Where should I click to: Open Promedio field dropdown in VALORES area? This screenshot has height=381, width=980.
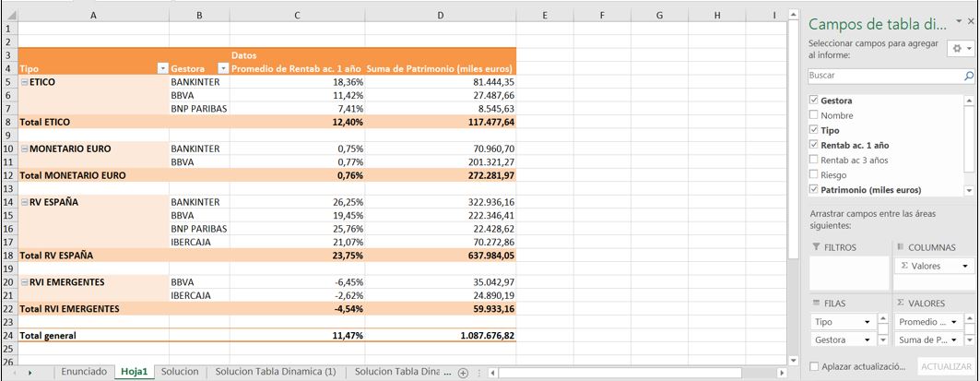click(954, 322)
